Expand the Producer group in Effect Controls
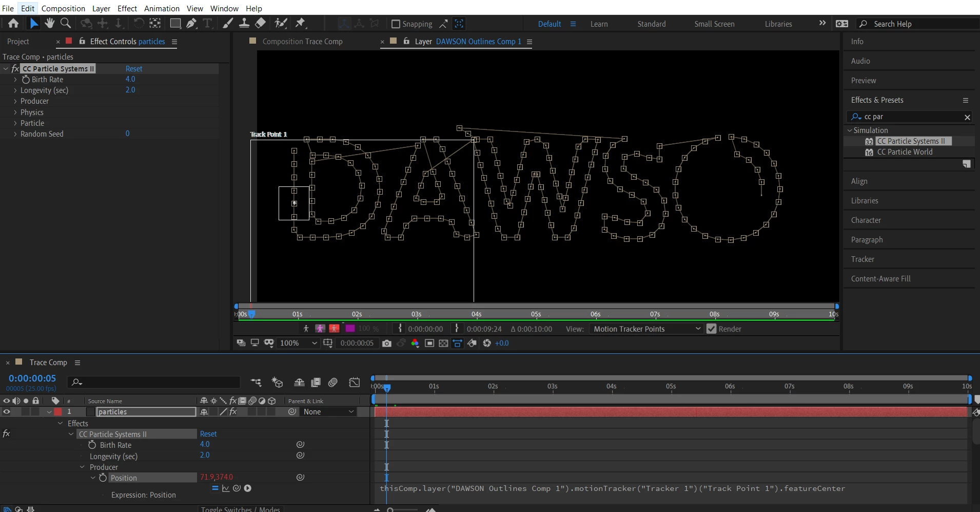This screenshot has width=980, height=512. click(x=15, y=101)
